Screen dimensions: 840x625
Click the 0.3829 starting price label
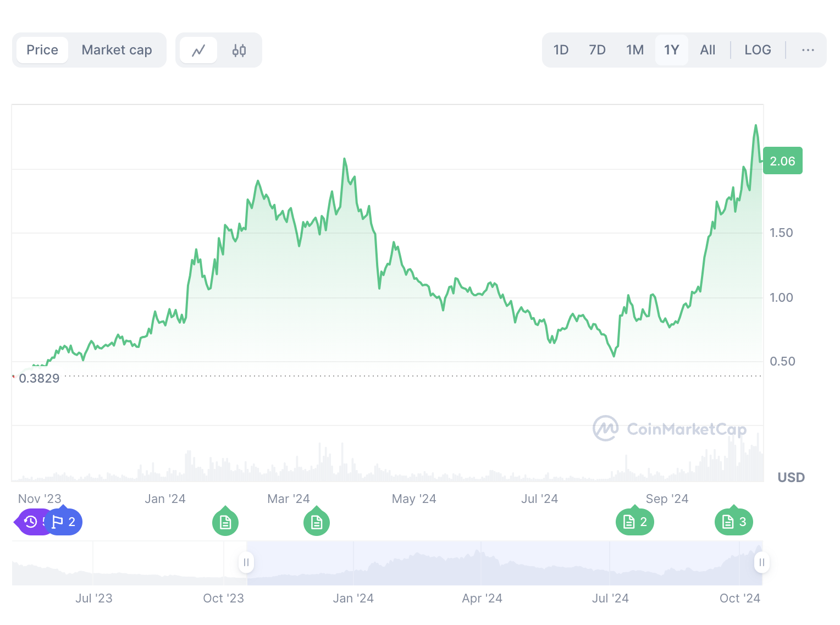[x=39, y=378]
